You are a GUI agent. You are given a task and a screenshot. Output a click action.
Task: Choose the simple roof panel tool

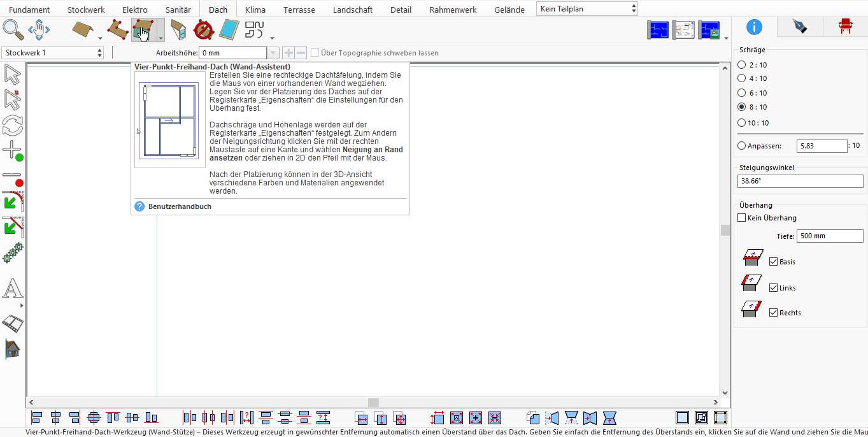[83, 29]
